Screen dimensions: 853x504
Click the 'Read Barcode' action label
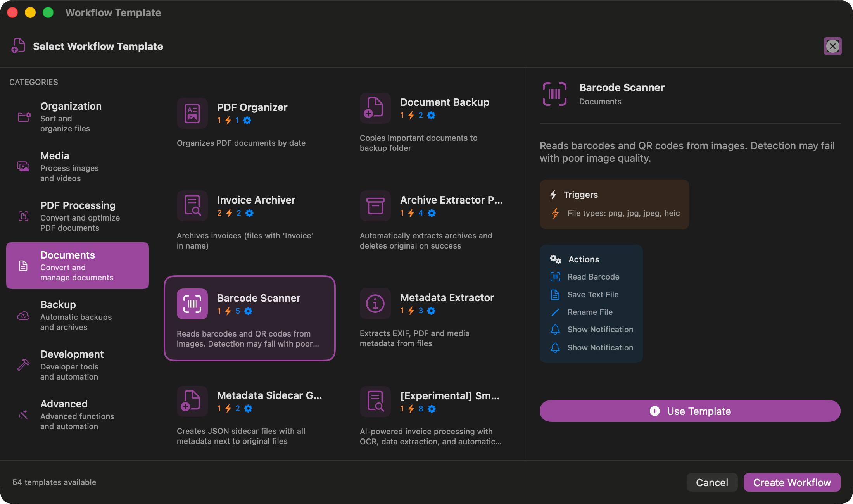[593, 277]
